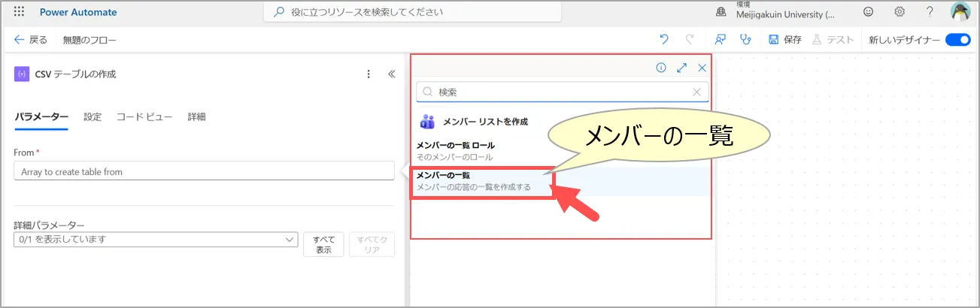Toggle the 新しいデザイナー switch
Image resolution: width=980 pixels, height=308 pixels.
957,40
